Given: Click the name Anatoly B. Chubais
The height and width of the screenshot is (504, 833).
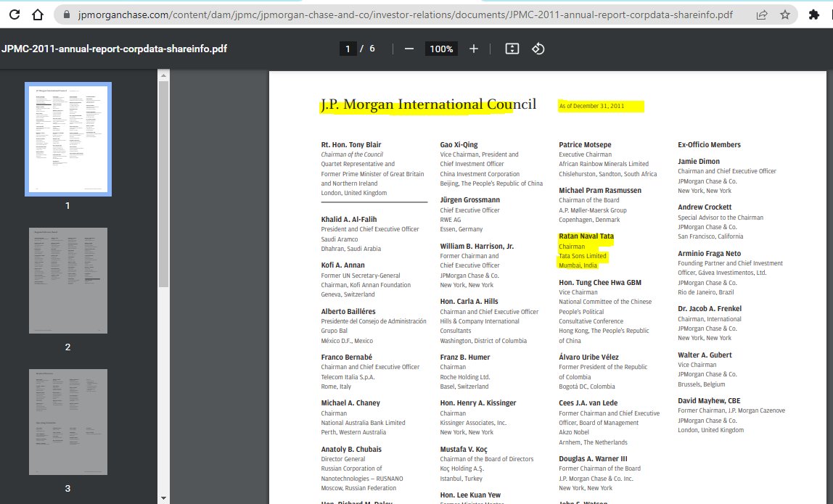Looking at the screenshot, I should click(351, 450).
